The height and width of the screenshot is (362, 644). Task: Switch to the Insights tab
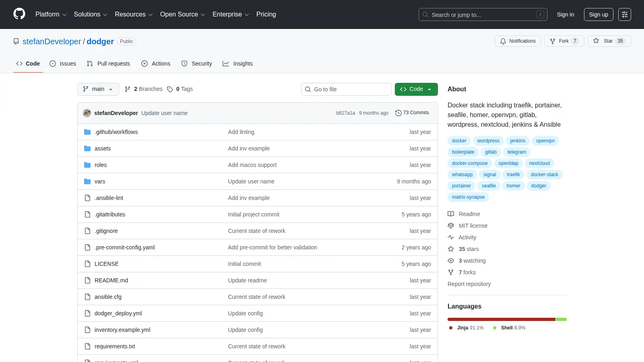(237, 64)
